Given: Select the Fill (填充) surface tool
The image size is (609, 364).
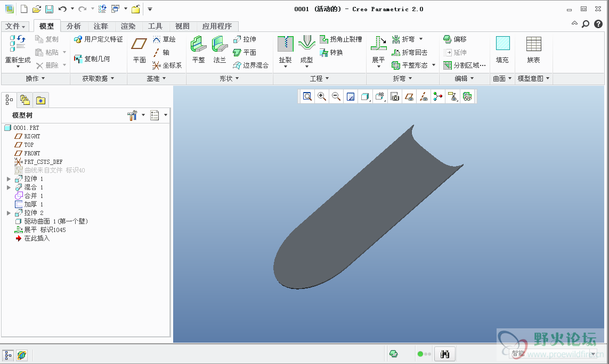Looking at the screenshot, I should (x=502, y=49).
